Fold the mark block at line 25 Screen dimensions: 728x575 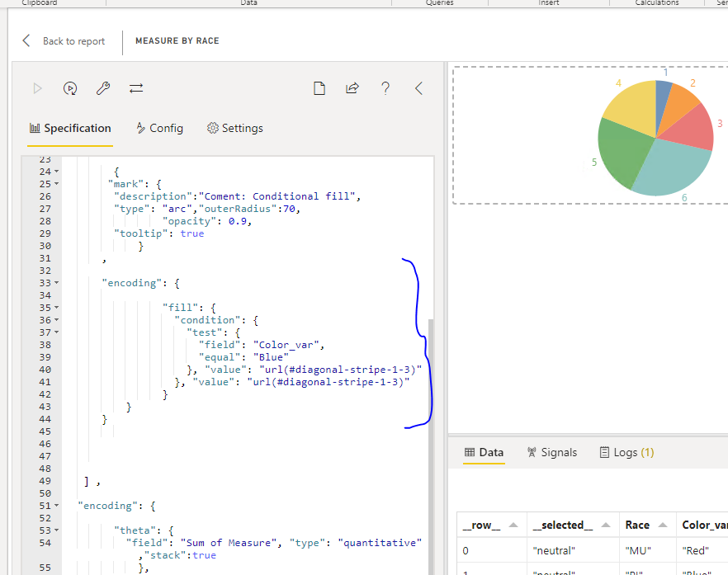coord(57,184)
